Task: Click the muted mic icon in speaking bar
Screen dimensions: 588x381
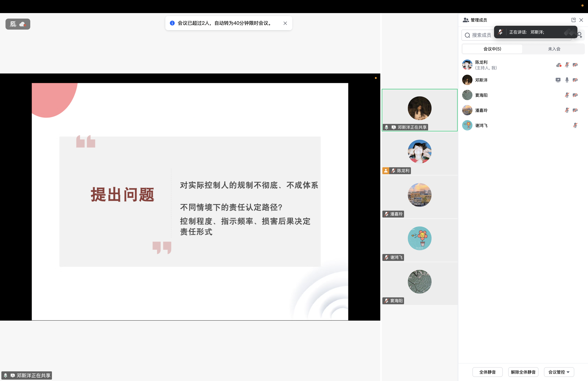Action: click(500, 32)
